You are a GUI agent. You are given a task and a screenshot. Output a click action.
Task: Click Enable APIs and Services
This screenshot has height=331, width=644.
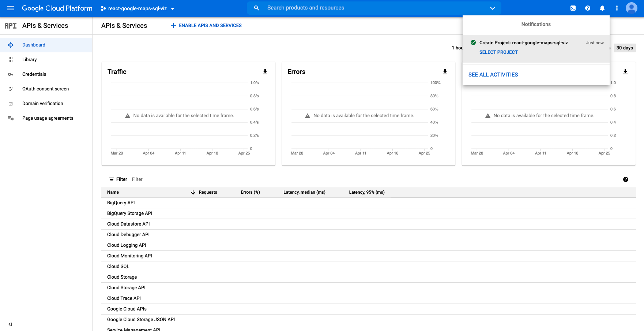click(x=206, y=25)
